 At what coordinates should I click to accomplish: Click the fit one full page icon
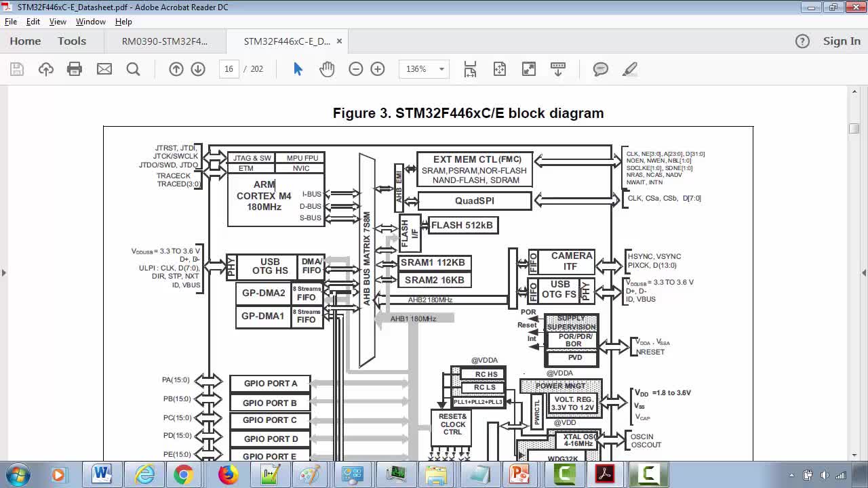500,69
